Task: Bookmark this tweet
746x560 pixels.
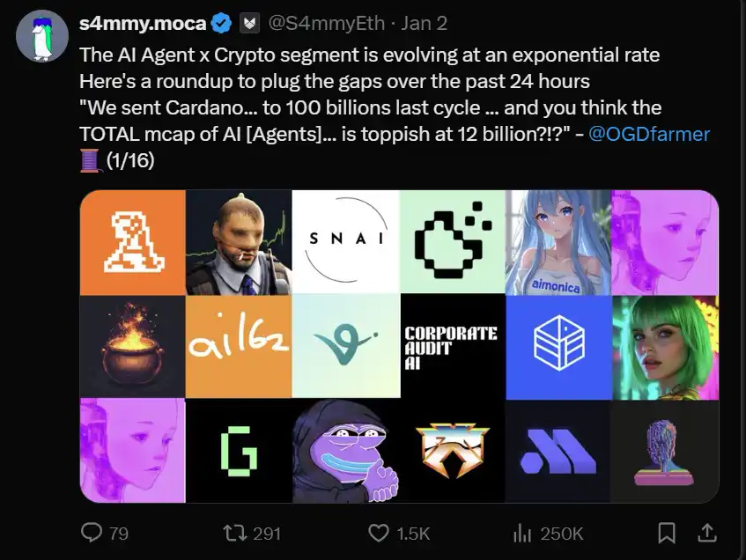Action: [x=667, y=533]
